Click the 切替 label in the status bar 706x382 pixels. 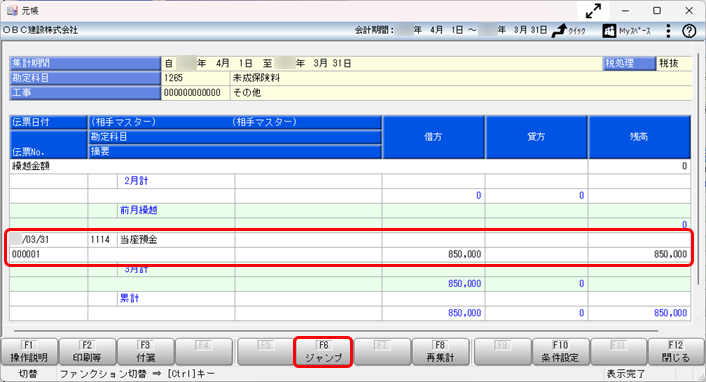[x=28, y=374]
